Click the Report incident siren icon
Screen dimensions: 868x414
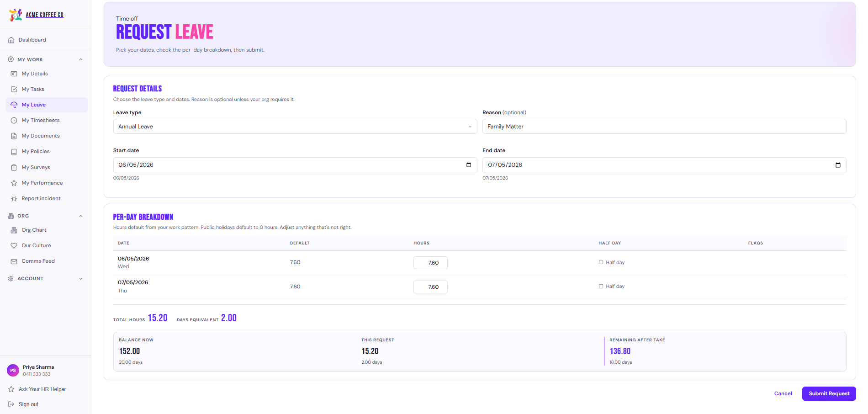coord(14,198)
